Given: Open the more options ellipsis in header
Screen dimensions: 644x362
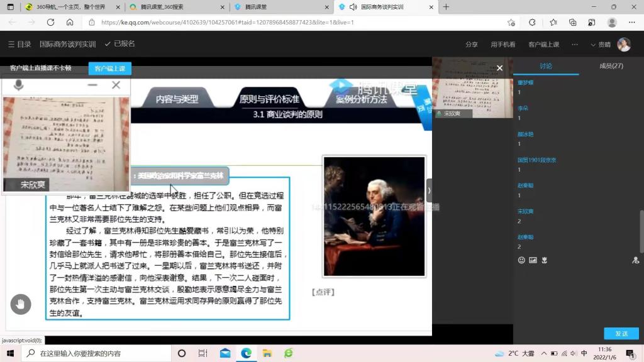Looking at the screenshot, I should click(574, 45).
